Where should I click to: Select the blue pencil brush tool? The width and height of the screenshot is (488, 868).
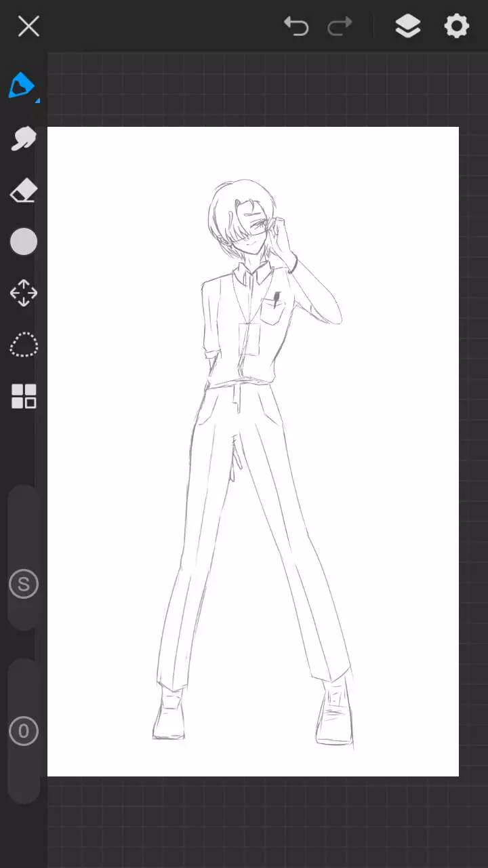tap(22, 85)
